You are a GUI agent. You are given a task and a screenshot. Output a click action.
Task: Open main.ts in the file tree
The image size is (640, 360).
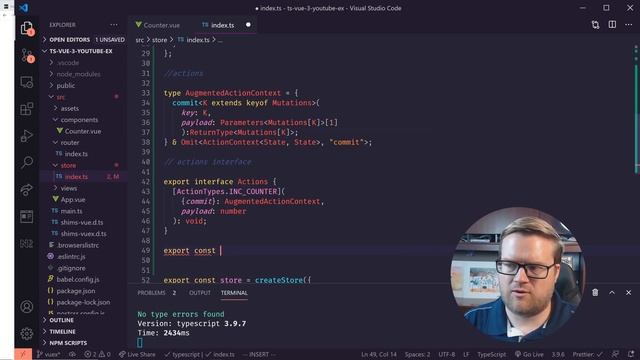pos(83,211)
